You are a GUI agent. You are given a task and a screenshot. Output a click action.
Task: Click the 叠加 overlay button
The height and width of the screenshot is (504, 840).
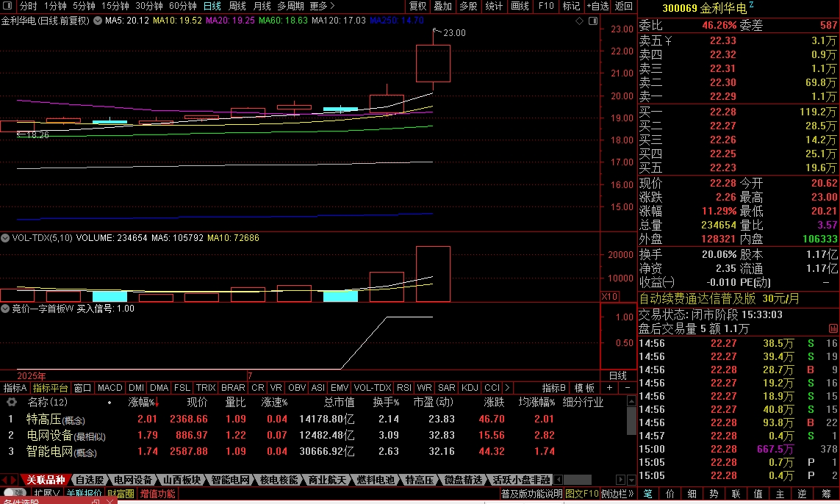(443, 6)
